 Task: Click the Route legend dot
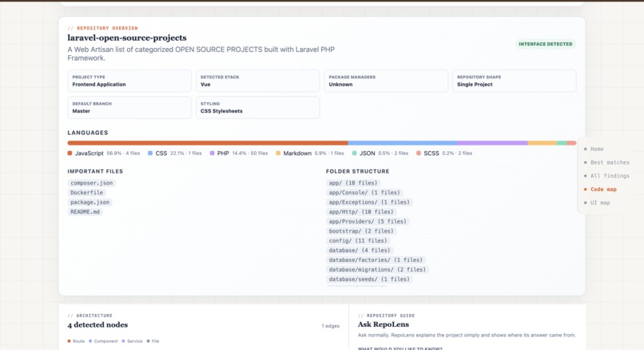pos(69,341)
